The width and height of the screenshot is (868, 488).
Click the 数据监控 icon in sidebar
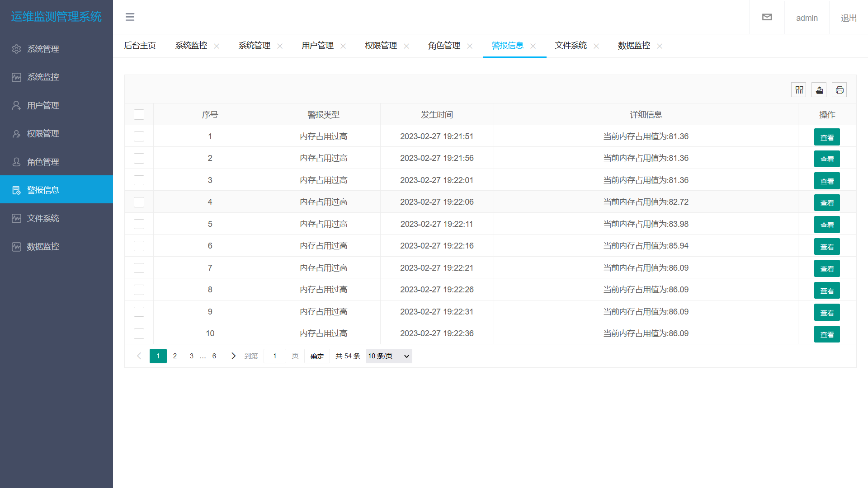pos(17,247)
